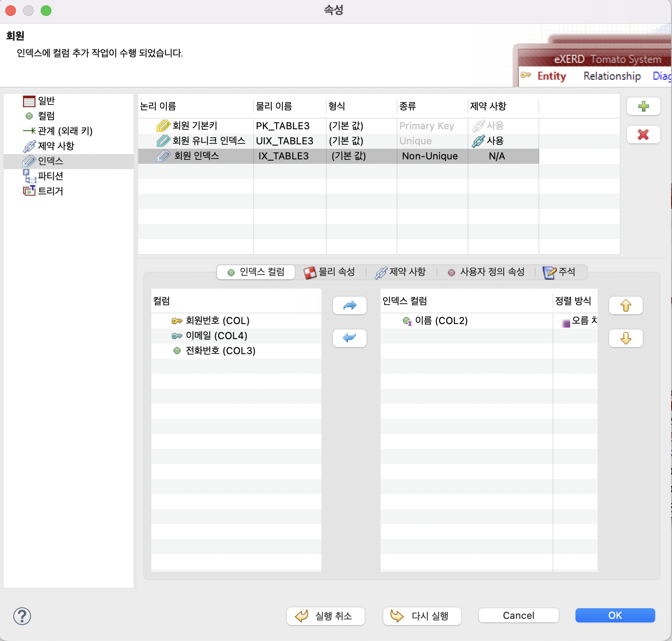Select PK_TABLE3 physical name cell
The width and height of the screenshot is (672, 641).
(x=290, y=126)
